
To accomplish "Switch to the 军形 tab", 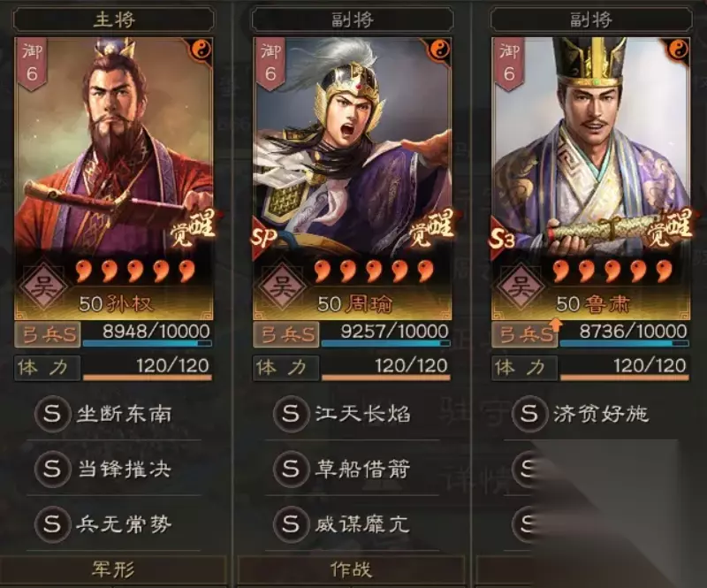I will pos(113,569).
